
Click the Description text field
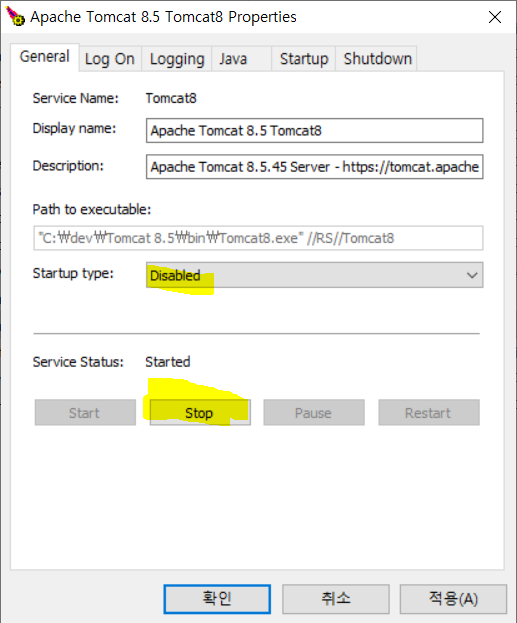click(x=314, y=167)
